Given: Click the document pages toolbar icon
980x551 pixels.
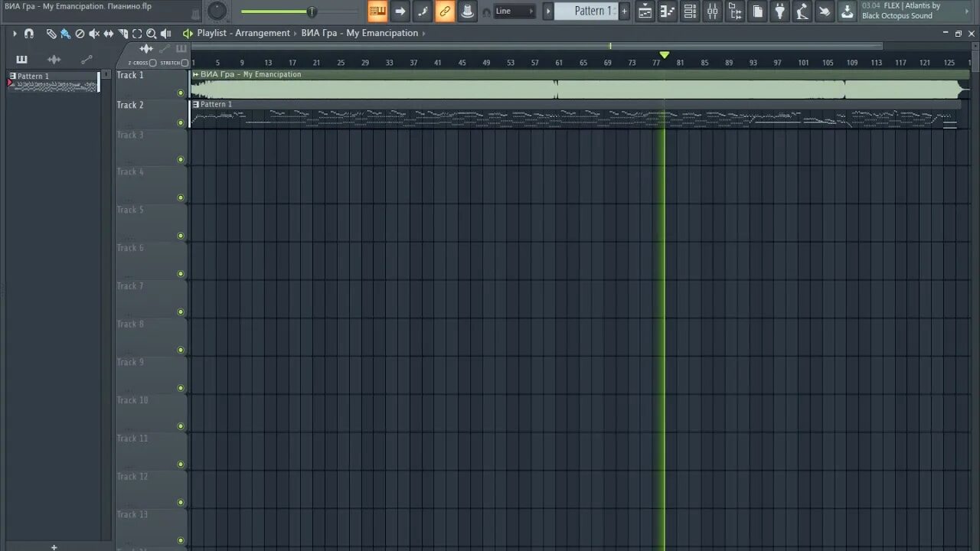Looking at the screenshot, I should click(757, 11).
